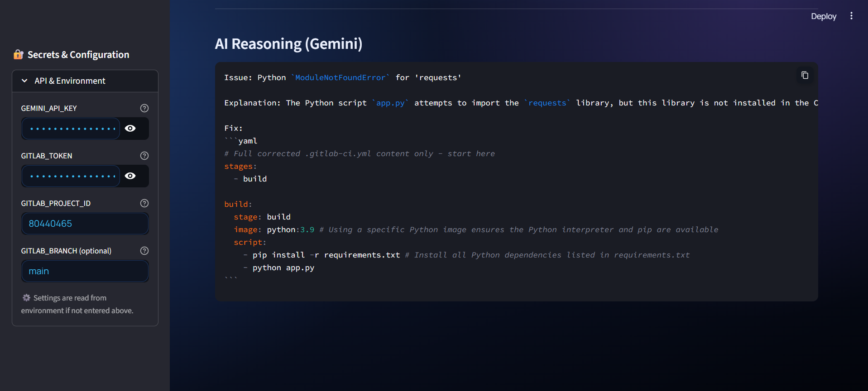
Task: Copy the AI reasoning code block
Action: [x=805, y=75]
